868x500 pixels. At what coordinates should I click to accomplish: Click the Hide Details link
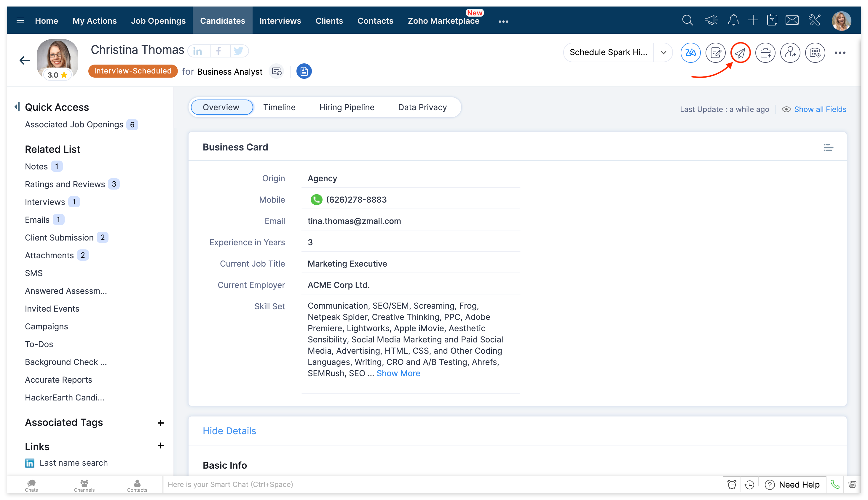(x=229, y=431)
